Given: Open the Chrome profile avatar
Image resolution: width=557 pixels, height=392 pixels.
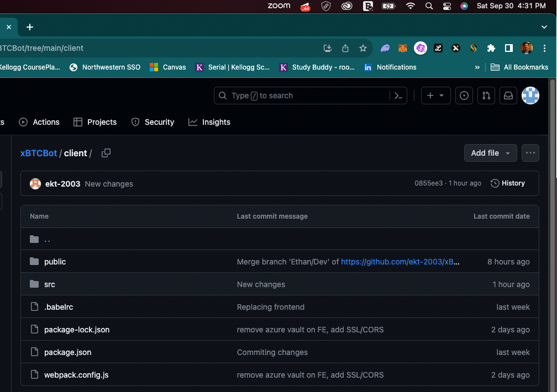Looking at the screenshot, I should [x=527, y=48].
